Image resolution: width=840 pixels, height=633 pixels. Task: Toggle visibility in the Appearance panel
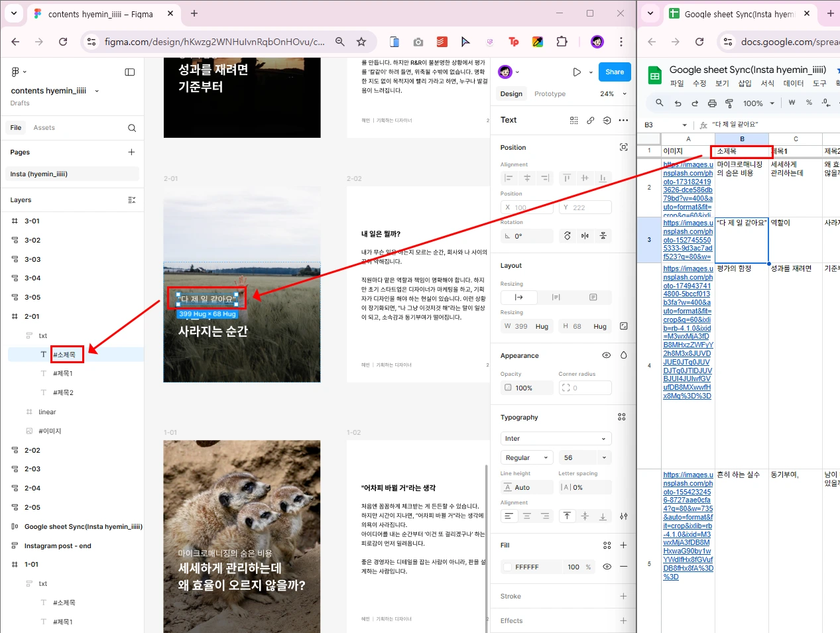(x=606, y=355)
